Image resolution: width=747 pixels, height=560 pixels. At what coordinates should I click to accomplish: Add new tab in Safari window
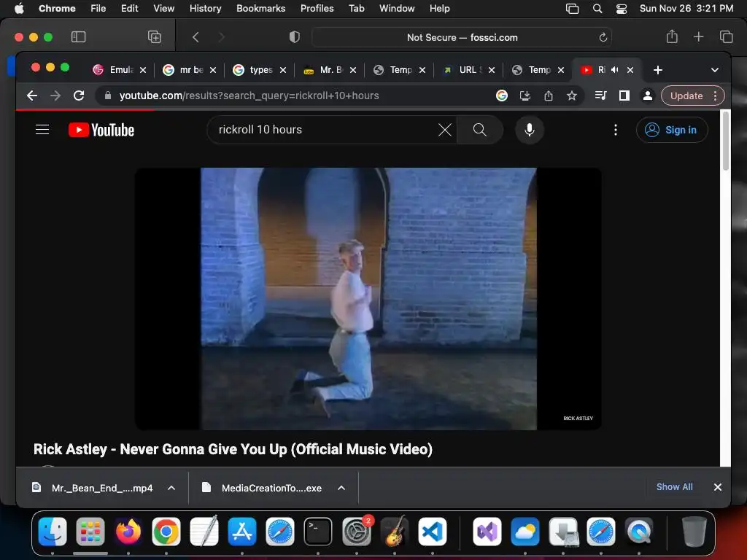[x=698, y=36]
